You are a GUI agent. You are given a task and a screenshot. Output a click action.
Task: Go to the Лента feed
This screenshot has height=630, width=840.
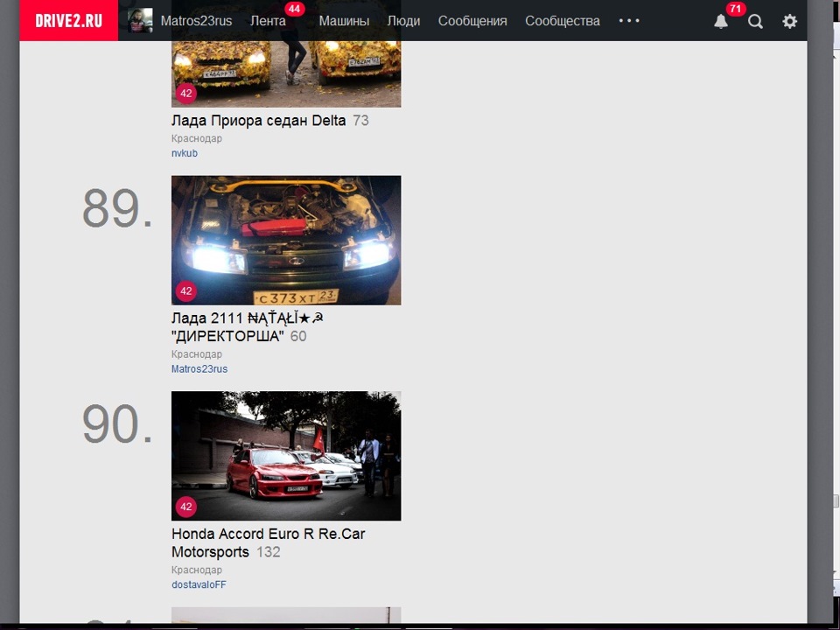click(x=268, y=21)
